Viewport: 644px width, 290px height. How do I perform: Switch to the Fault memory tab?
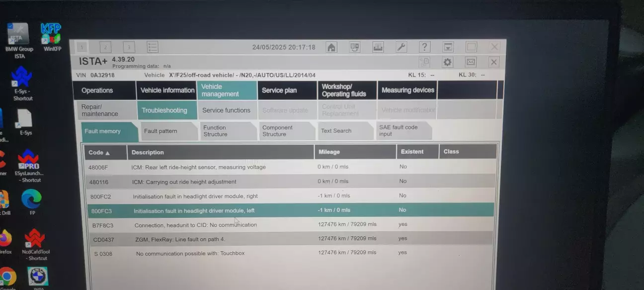pyautogui.click(x=109, y=131)
